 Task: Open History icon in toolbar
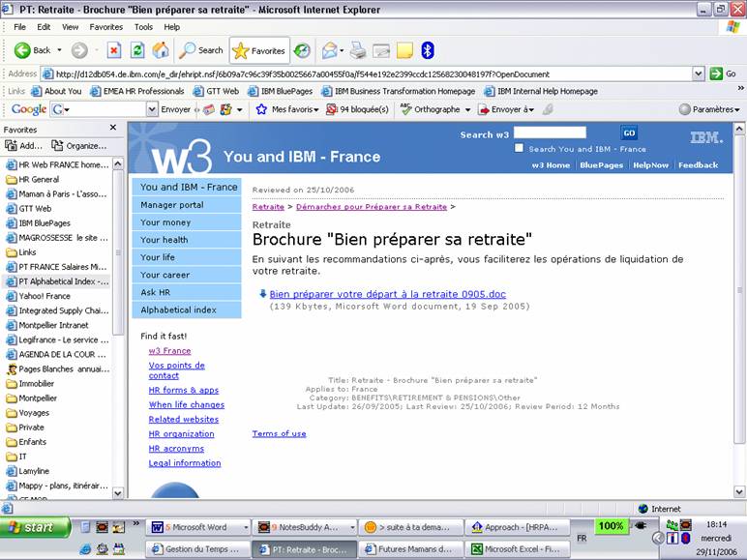point(302,50)
